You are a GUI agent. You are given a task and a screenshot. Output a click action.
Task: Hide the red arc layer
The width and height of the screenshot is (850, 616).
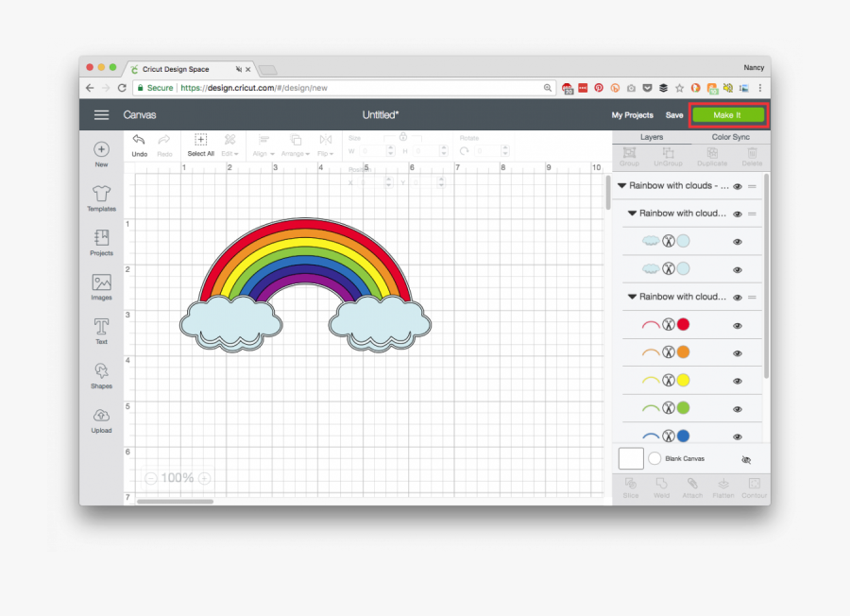coord(738,325)
